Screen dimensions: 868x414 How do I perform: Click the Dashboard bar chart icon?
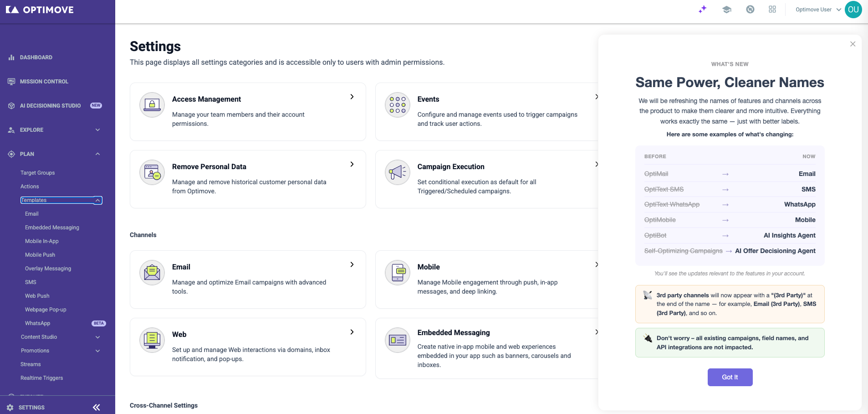11,57
